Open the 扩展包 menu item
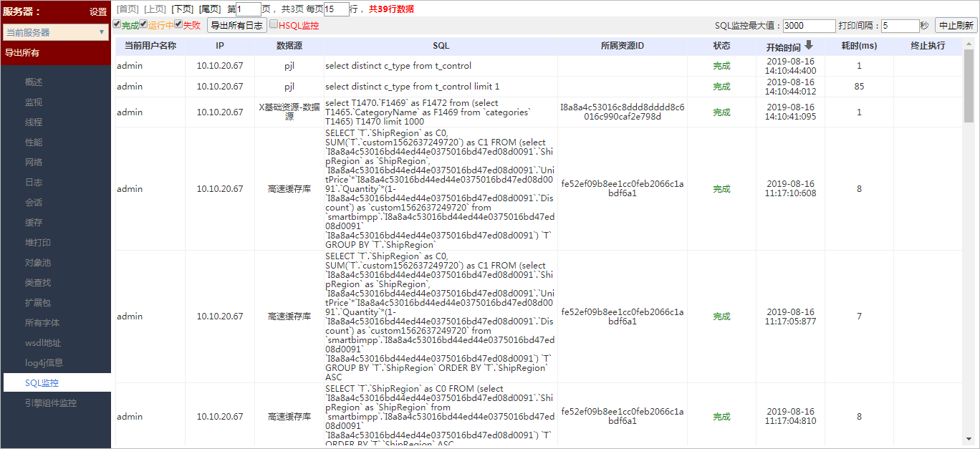Image resolution: width=980 pixels, height=449 pixels. click(38, 302)
